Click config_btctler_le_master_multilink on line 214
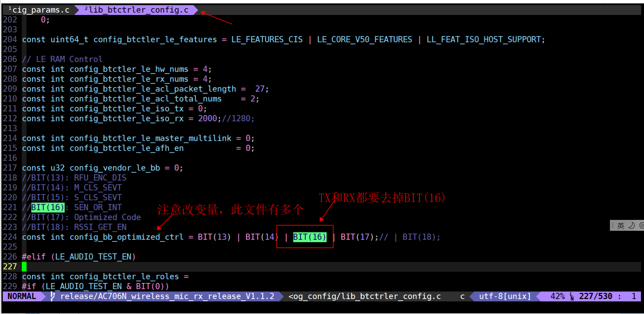The height and width of the screenshot is (314, 644). click(150, 138)
